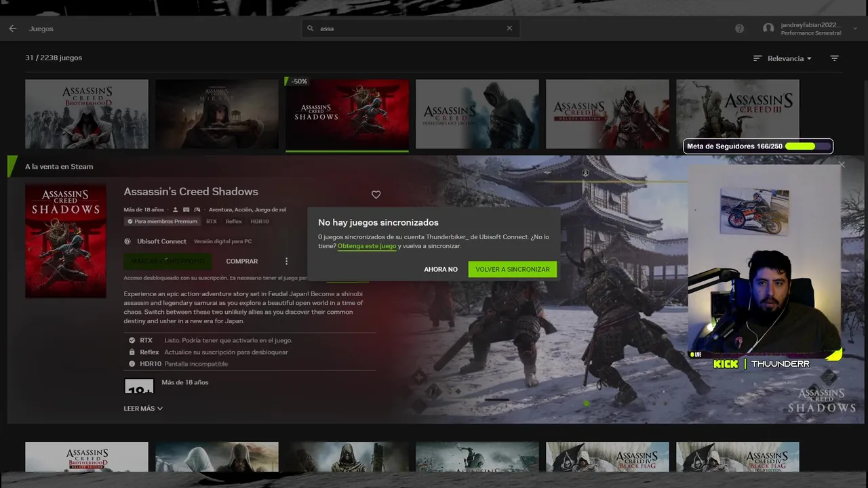Open the three-dot more options menu
The height and width of the screenshot is (488, 868).
(286, 261)
